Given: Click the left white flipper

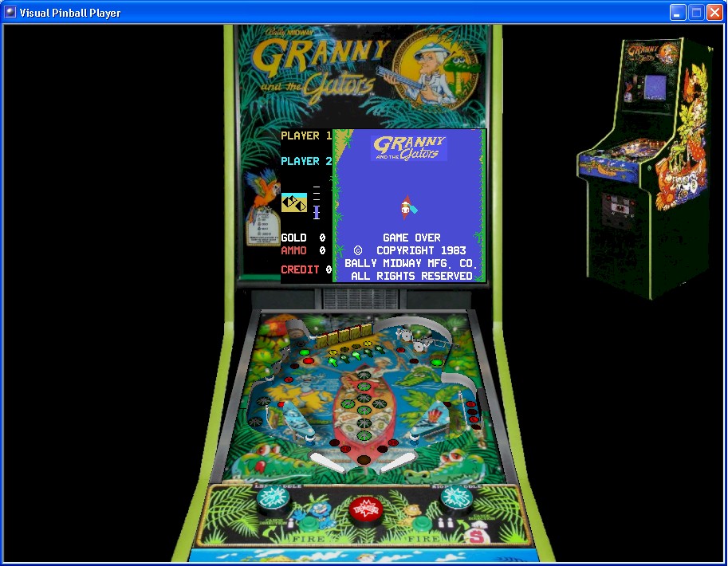Looking at the screenshot, I should click(328, 463).
